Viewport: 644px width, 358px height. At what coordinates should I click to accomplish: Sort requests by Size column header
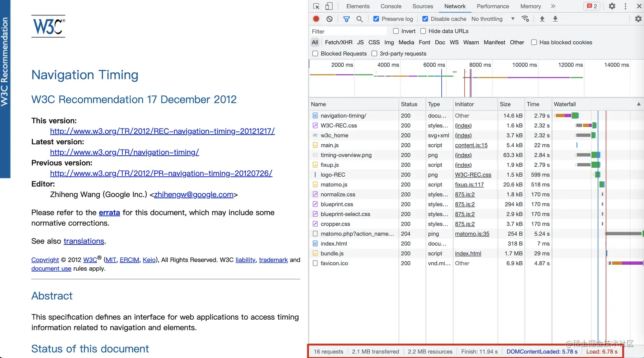[x=510, y=104]
